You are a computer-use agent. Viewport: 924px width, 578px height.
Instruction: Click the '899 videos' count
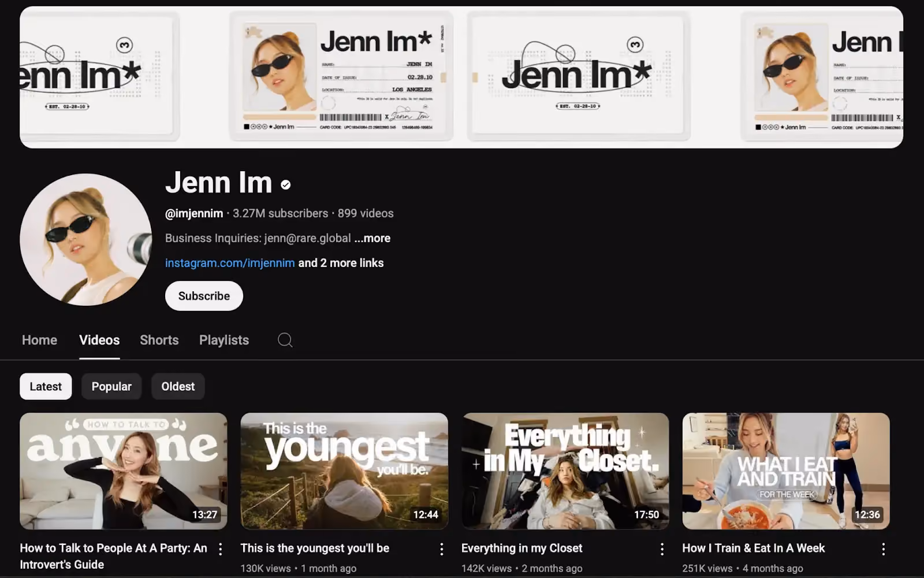(x=366, y=213)
